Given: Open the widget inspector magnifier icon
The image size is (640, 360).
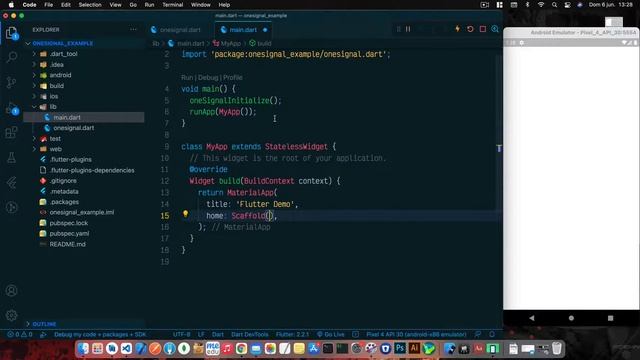Looking at the screenshot, I should [495, 29].
